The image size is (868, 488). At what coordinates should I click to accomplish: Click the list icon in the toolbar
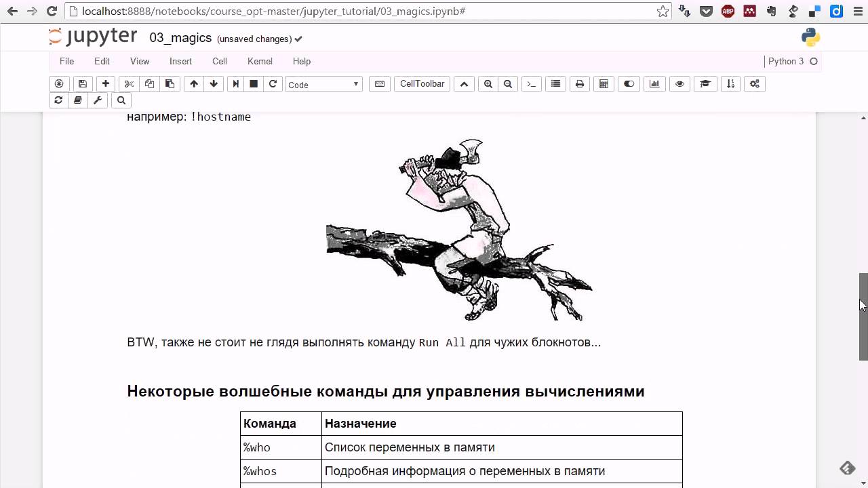click(x=555, y=84)
